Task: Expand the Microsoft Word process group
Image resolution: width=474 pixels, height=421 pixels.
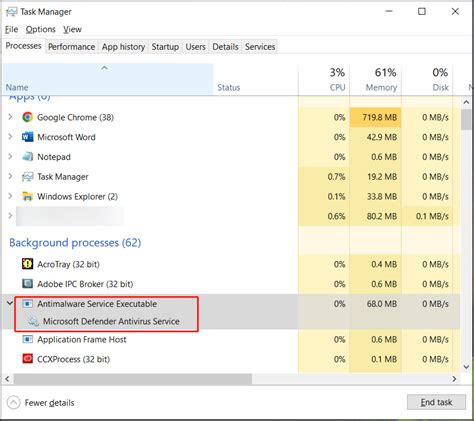Action: (x=10, y=137)
